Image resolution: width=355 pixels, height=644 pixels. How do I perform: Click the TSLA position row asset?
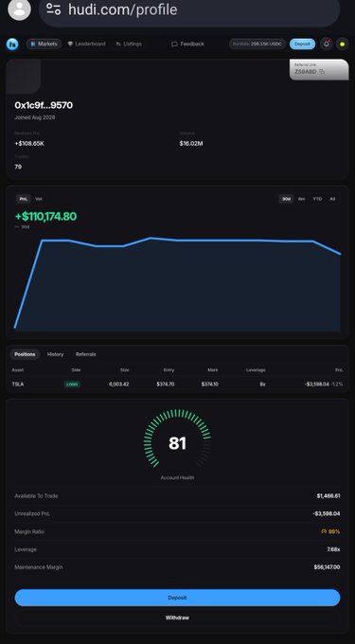pyautogui.click(x=18, y=384)
